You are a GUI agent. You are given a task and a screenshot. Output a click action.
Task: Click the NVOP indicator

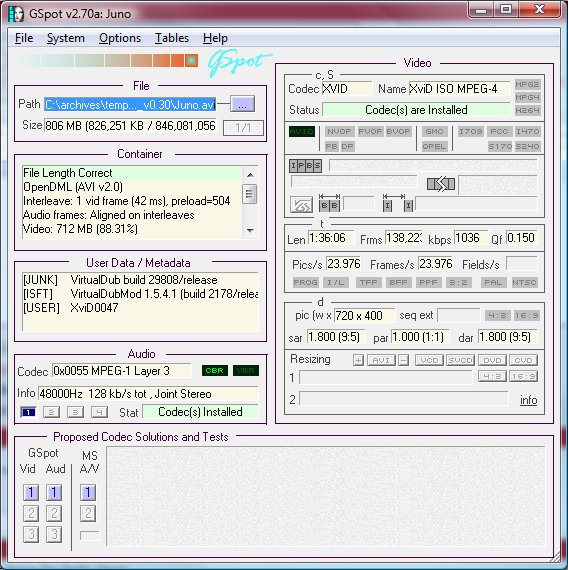339,131
